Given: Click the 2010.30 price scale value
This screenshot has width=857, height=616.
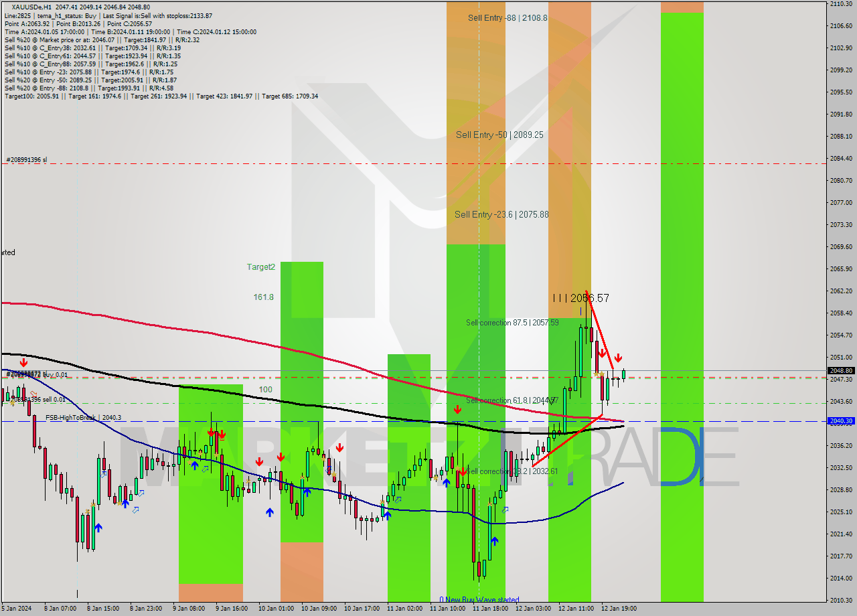Looking at the screenshot, I should (841, 601).
